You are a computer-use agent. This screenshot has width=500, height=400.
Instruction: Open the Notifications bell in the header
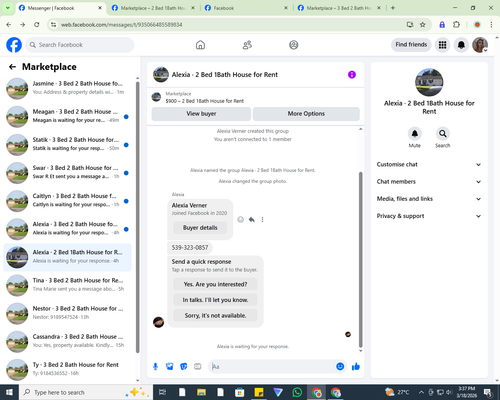pyautogui.click(x=461, y=45)
